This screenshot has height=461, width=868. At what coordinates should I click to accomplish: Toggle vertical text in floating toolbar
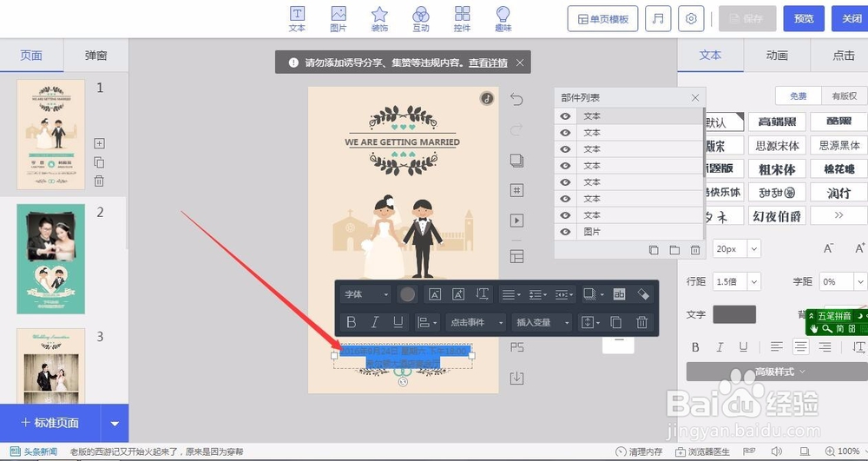click(x=482, y=294)
